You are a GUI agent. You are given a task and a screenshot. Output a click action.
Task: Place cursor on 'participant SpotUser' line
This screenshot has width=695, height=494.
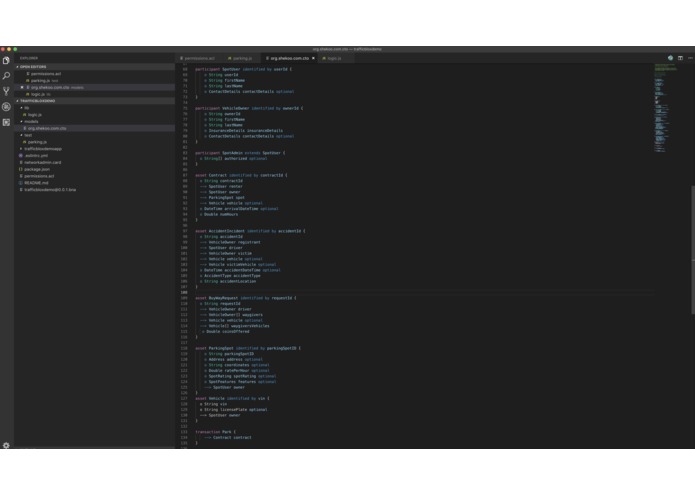click(x=243, y=70)
